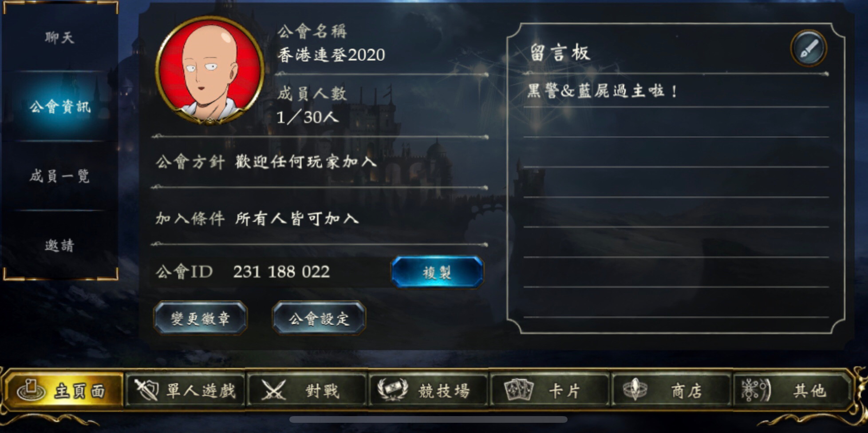Click the 複製 button to copy ID
868x433 pixels.
(x=437, y=272)
